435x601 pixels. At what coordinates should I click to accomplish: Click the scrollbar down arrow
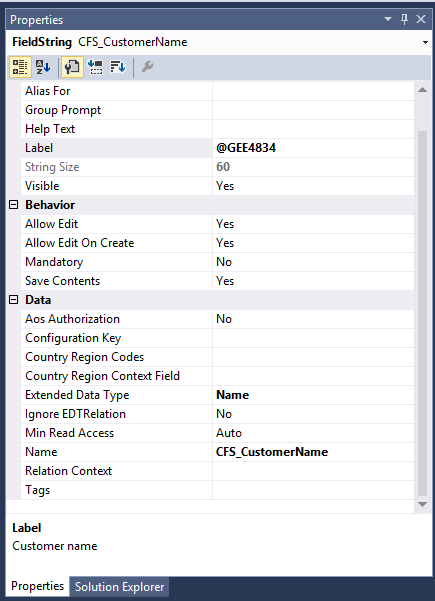(422, 504)
